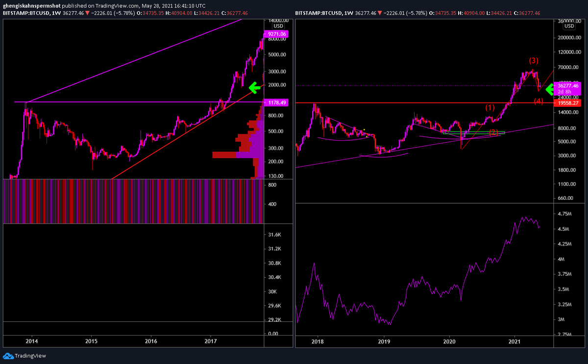Click the 360000.00 price scale value

click(x=569, y=22)
